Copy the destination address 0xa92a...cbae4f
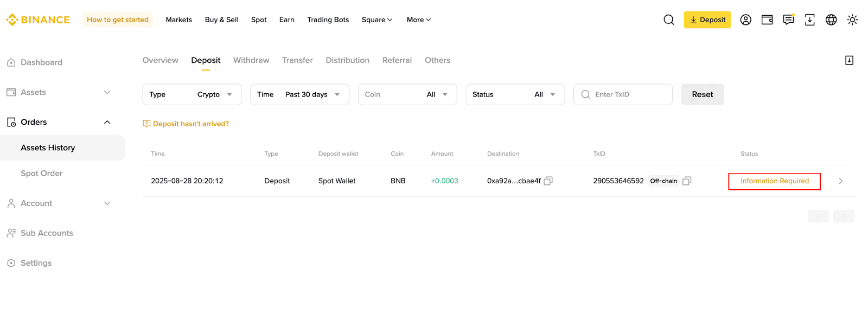868x334 pixels. coord(548,181)
